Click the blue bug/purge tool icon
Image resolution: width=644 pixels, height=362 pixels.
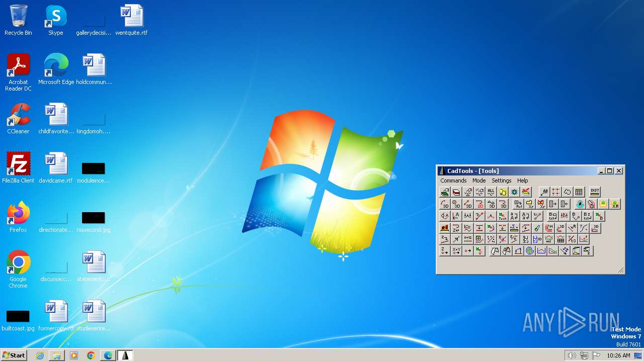pos(580,204)
